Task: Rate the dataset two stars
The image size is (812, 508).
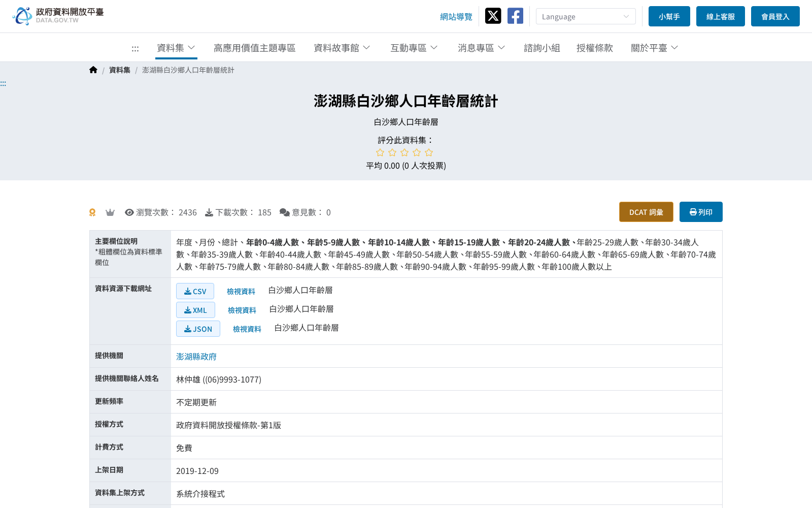Action: (392, 152)
